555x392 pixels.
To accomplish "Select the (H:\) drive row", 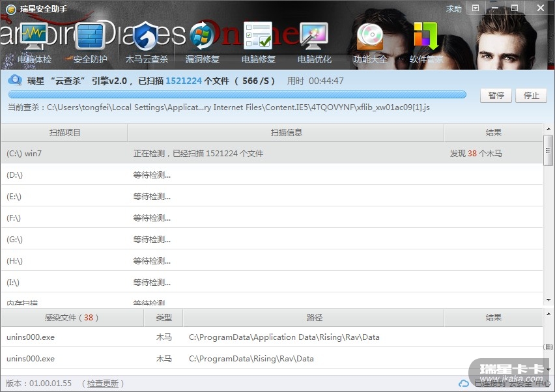I will click(272, 261).
